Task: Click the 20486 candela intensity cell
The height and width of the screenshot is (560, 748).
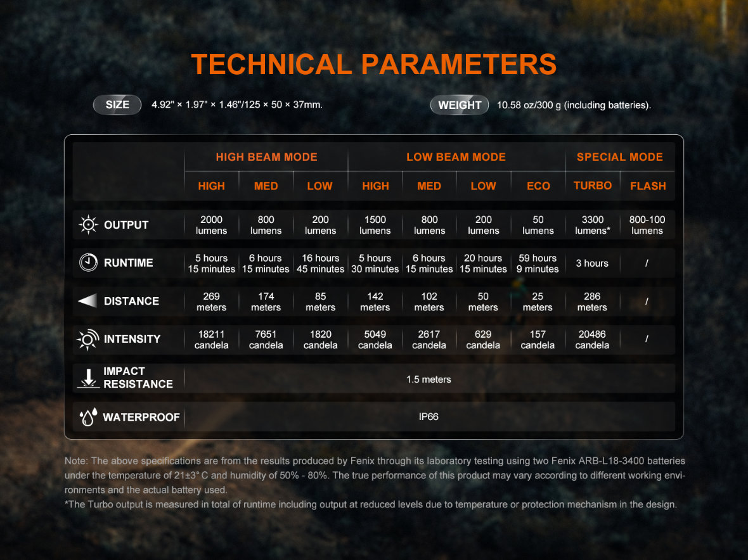Action: pos(592,340)
